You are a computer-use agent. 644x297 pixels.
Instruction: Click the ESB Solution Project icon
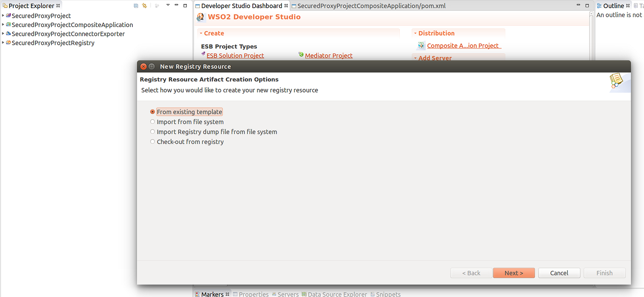203,54
